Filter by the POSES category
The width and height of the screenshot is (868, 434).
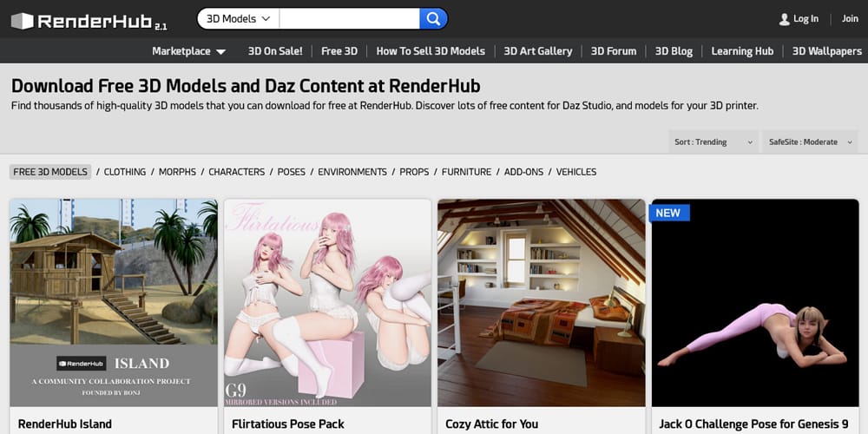[x=291, y=172]
